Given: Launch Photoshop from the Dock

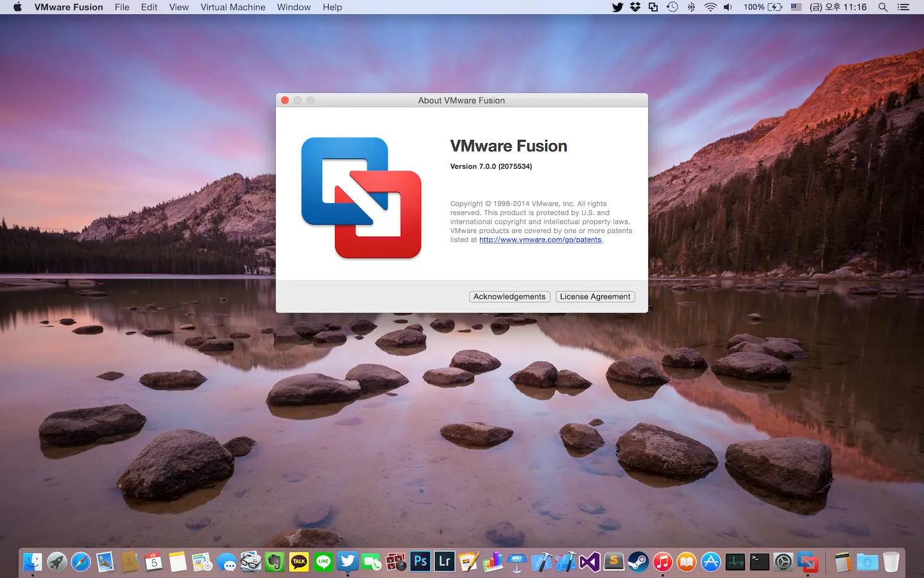Looking at the screenshot, I should [420, 561].
